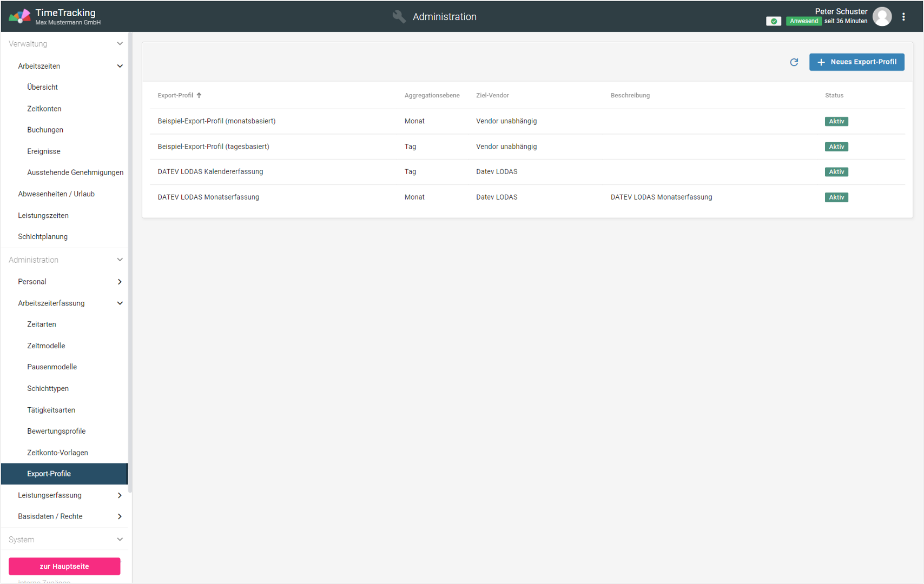The width and height of the screenshot is (924, 584).
Task: Expand Basisdaten / Rechte submenu
Action: (x=120, y=516)
